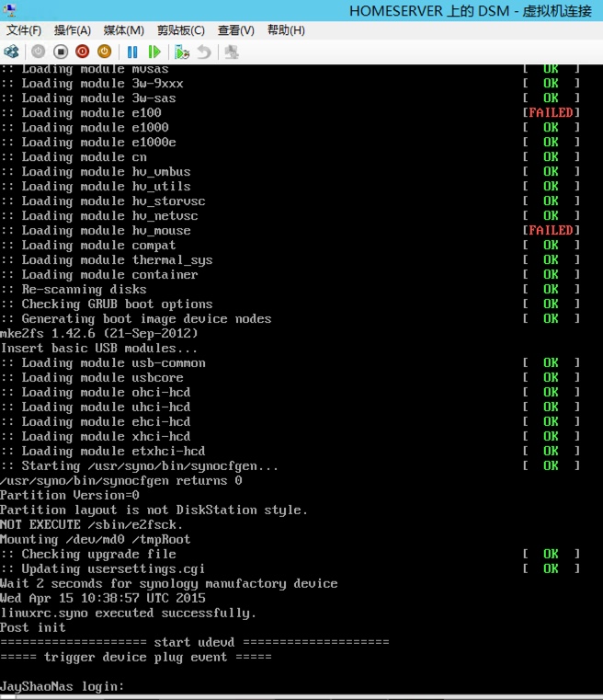Image resolution: width=603 pixels, height=700 pixels.
Task: Open the 文件(F) menu
Action: (x=24, y=30)
